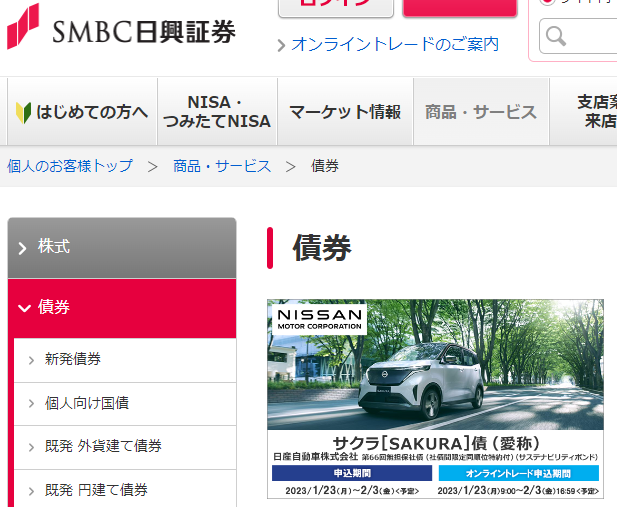The width and height of the screenshot is (617, 507).
Task: Click オンライントレード申込期間 label in banner
Action: (519, 473)
